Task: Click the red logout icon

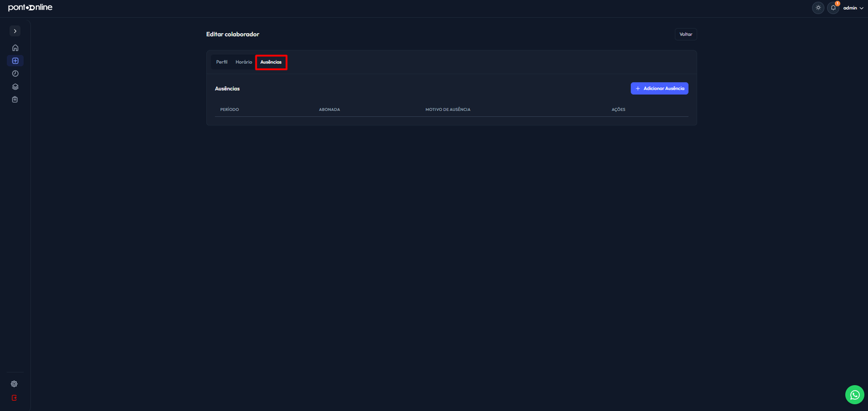Action: tap(14, 398)
